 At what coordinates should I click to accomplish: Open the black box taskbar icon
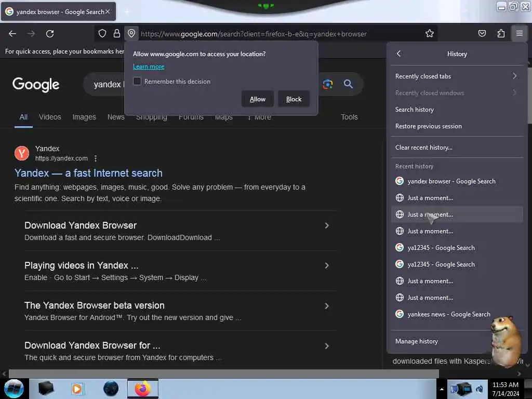coord(46,389)
